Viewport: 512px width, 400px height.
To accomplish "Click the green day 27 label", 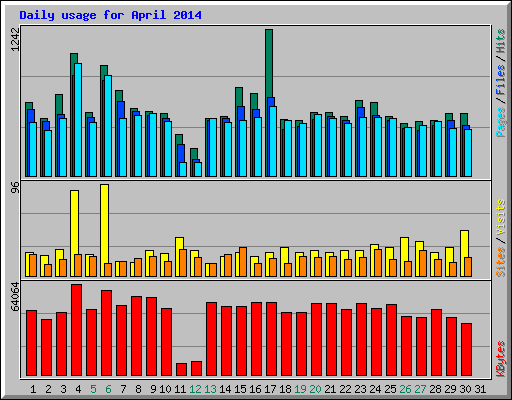I will pyautogui.click(x=420, y=389).
